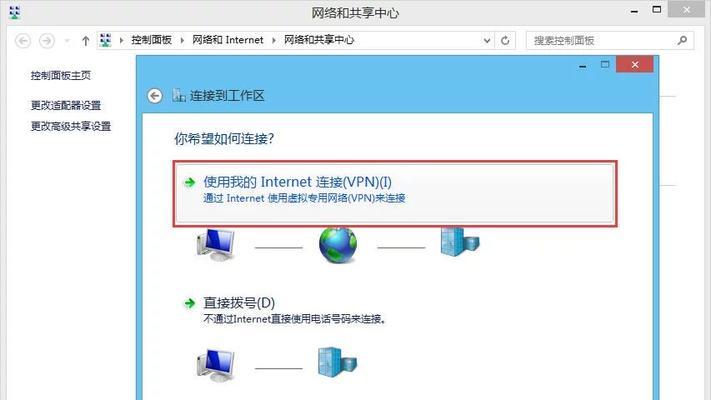Image resolution: width=711 pixels, height=400 pixels.
Task: Click the search magnifier icon
Action: (x=682, y=40)
